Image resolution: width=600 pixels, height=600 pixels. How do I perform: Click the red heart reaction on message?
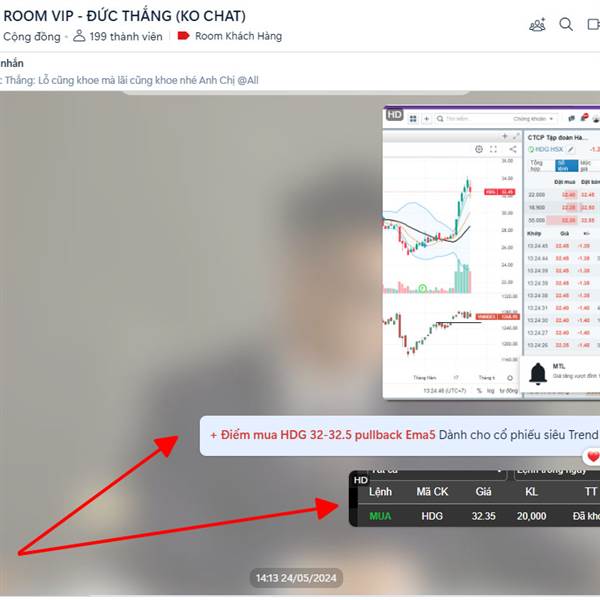point(593,457)
